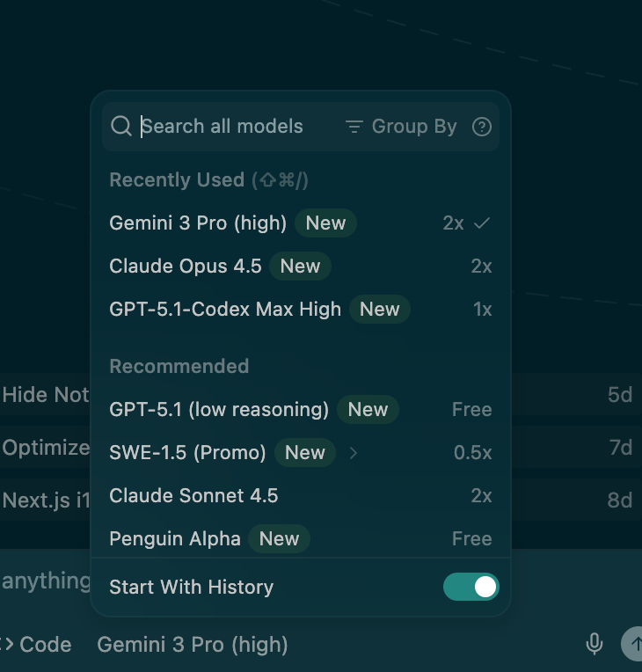Click the New badge on Penguin Alpha
The image size is (642, 672).
pyautogui.click(x=279, y=539)
